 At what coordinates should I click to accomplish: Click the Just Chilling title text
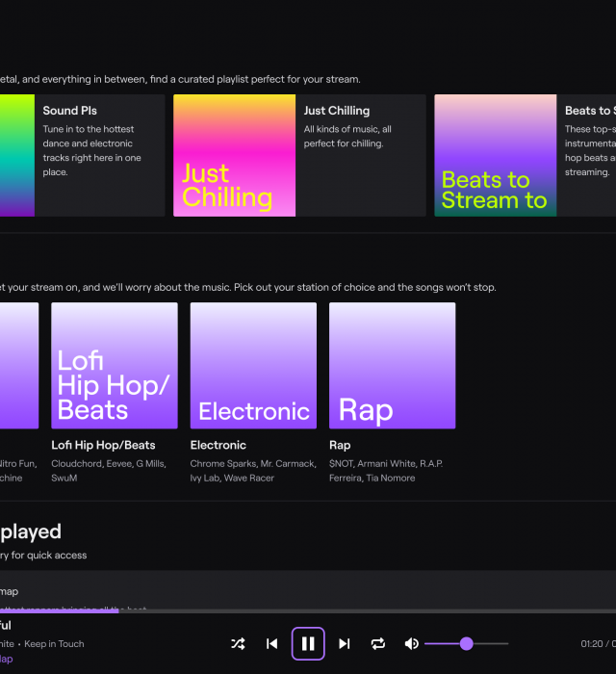coord(337,111)
